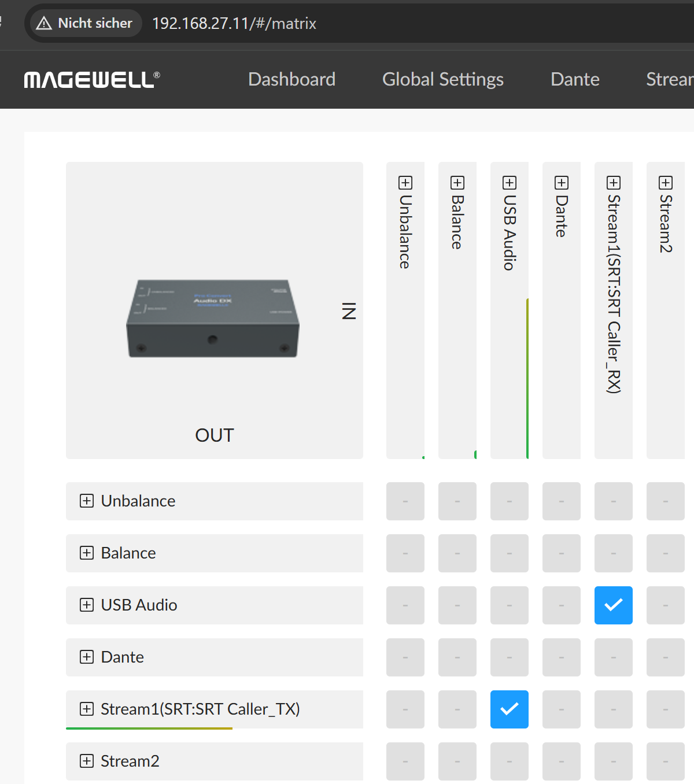Screen dimensions: 694x784
Task: Click the browser address bar URL
Action: point(234,23)
